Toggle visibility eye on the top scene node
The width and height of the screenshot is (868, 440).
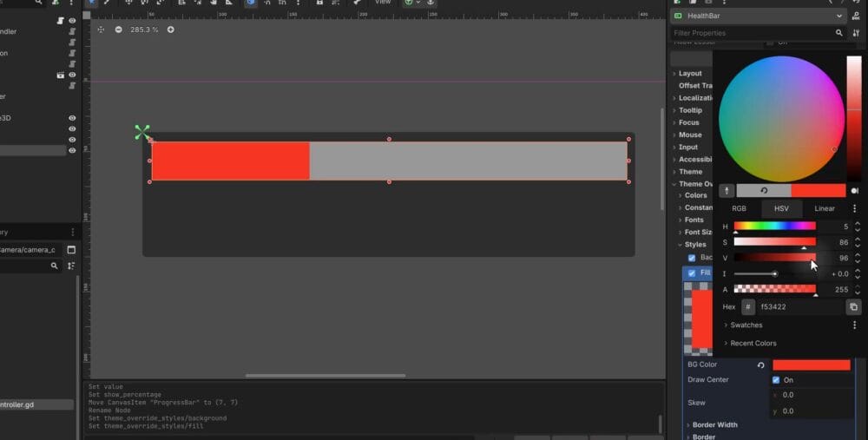[72, 21]
